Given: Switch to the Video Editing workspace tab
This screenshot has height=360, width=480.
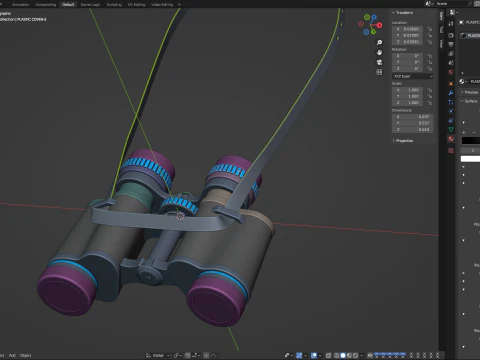Looking at the screenshot, I should pos(162,4).
